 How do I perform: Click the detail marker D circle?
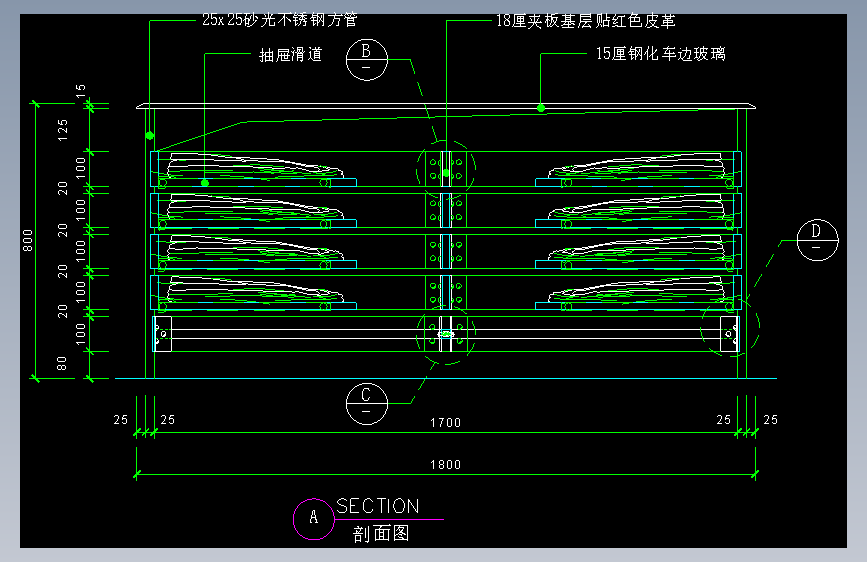pyautogui.click(x=817, y=240)
